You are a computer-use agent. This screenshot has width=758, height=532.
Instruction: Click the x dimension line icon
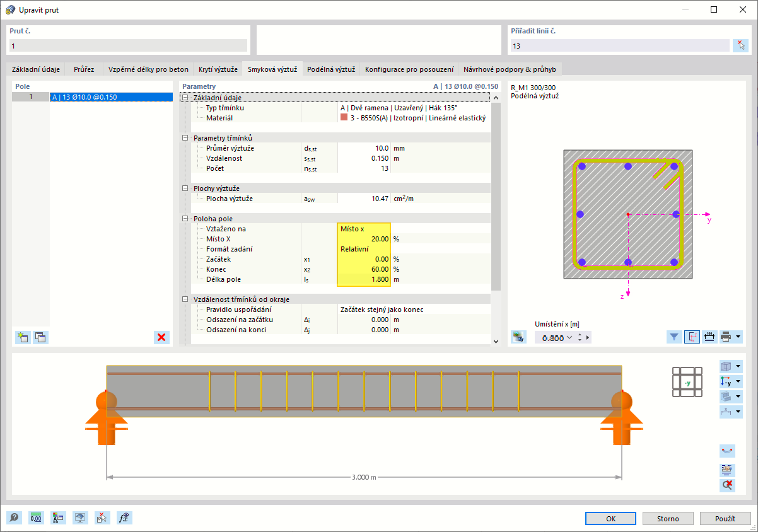726,412
